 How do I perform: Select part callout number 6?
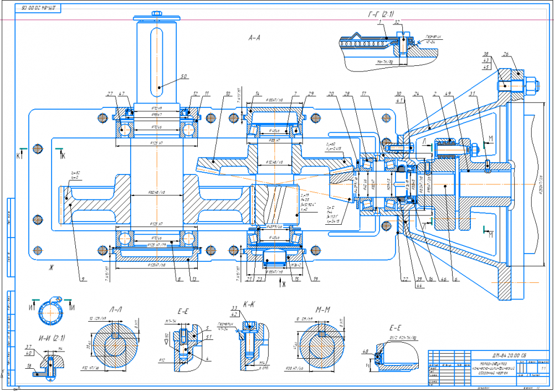coord(456,279)
